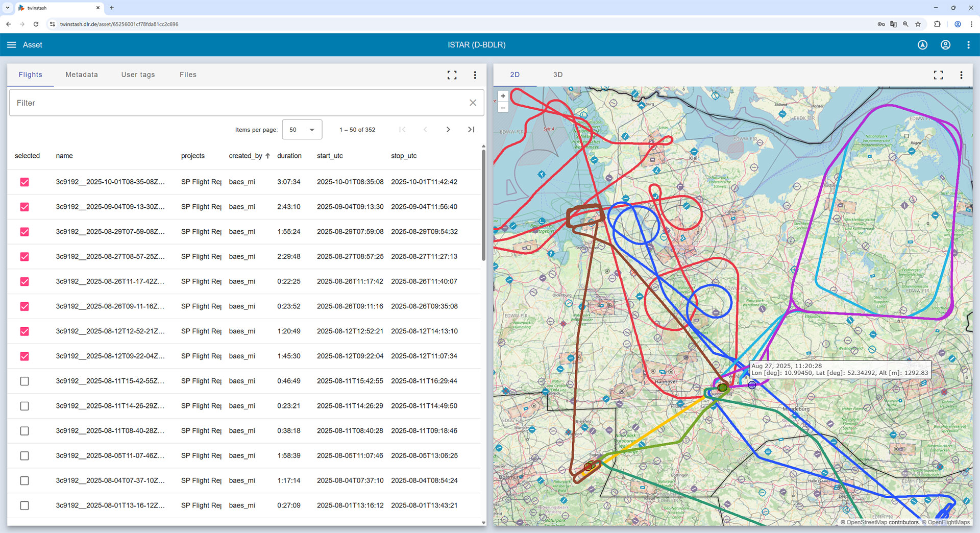Reload the browser page
This screenshot has height=533, width=980.
pos(36,24)
